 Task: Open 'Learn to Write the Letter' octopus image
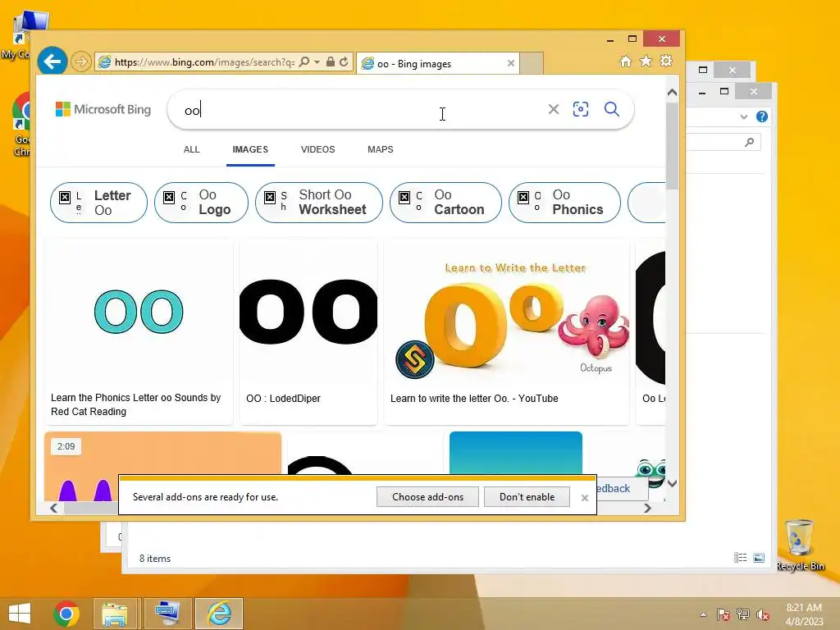pyautogui.click(x=507, y=312)
